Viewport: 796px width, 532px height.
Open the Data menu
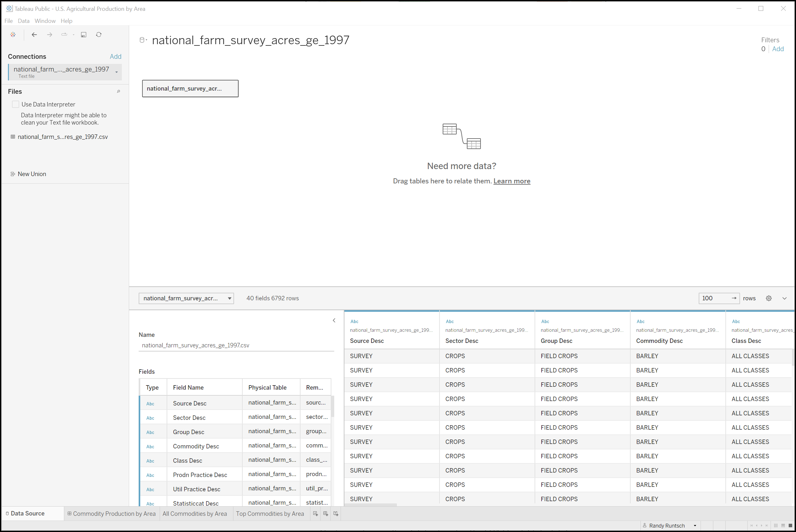24,21
